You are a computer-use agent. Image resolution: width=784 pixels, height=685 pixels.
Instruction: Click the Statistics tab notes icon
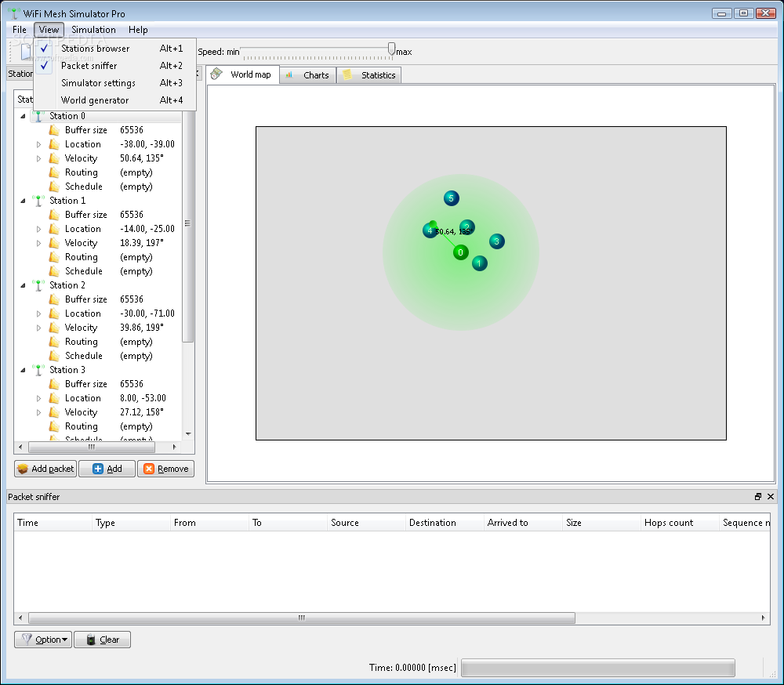pos(347,75)
